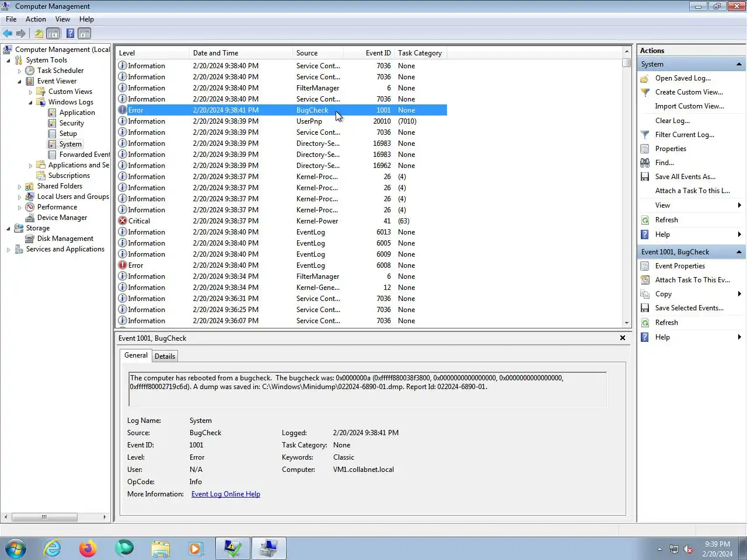The width and height of the screenshot is (747, 560).
Task: Click the Disk Management icon in tree
Action: point(30,239)
